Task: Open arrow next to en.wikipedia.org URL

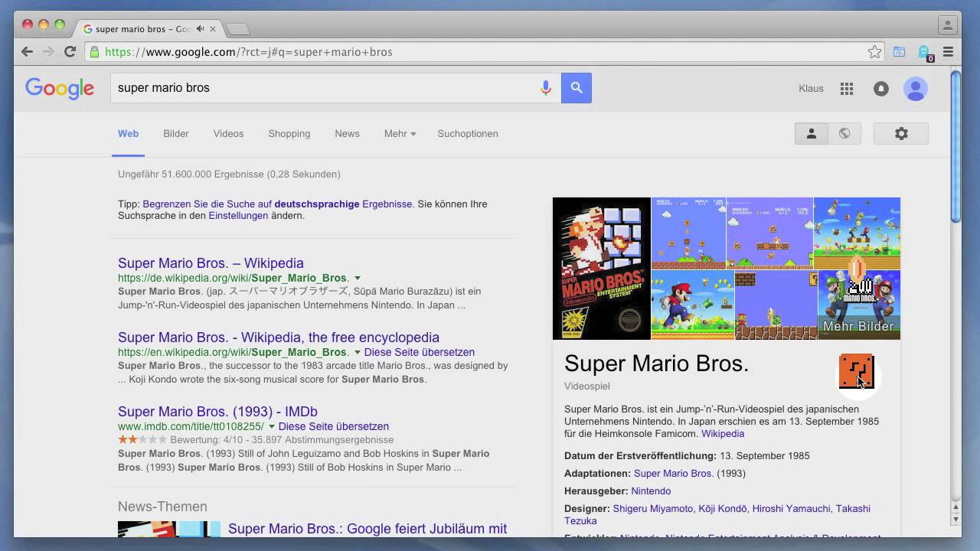Action: tap(358, 352)
